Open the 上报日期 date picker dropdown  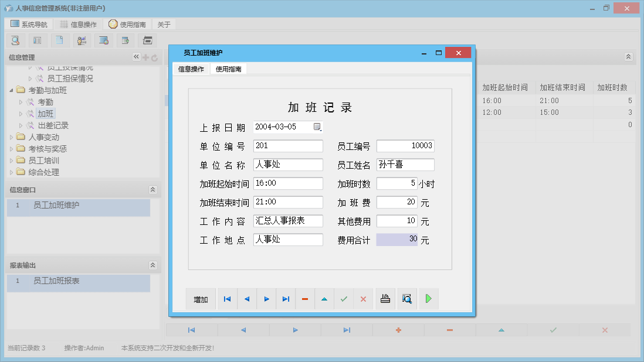pos(317,127)
